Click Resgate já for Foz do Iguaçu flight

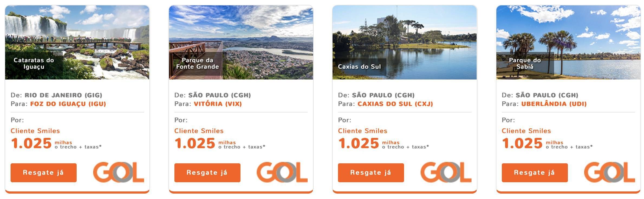pos(44,173)
